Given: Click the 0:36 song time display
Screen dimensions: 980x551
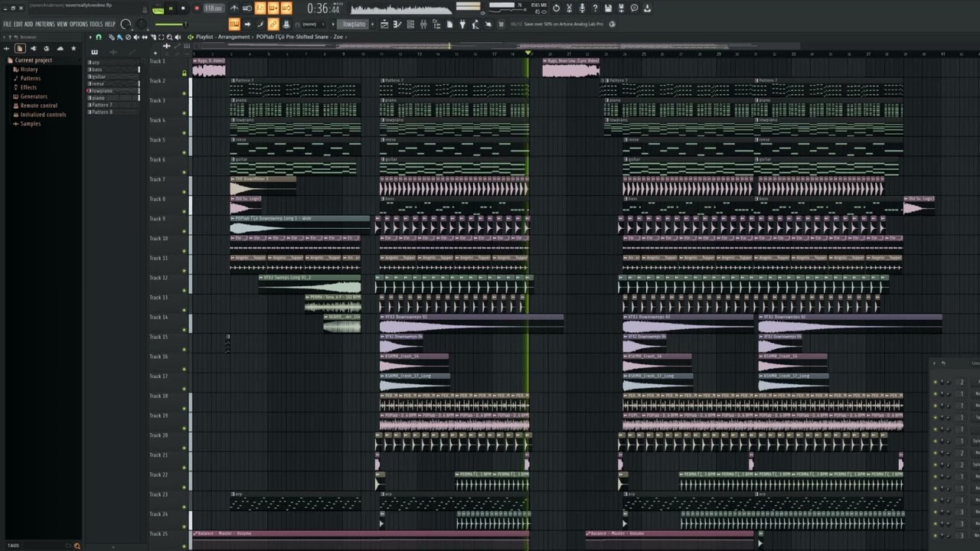Looking at the screenshot, I should (324, 8).
